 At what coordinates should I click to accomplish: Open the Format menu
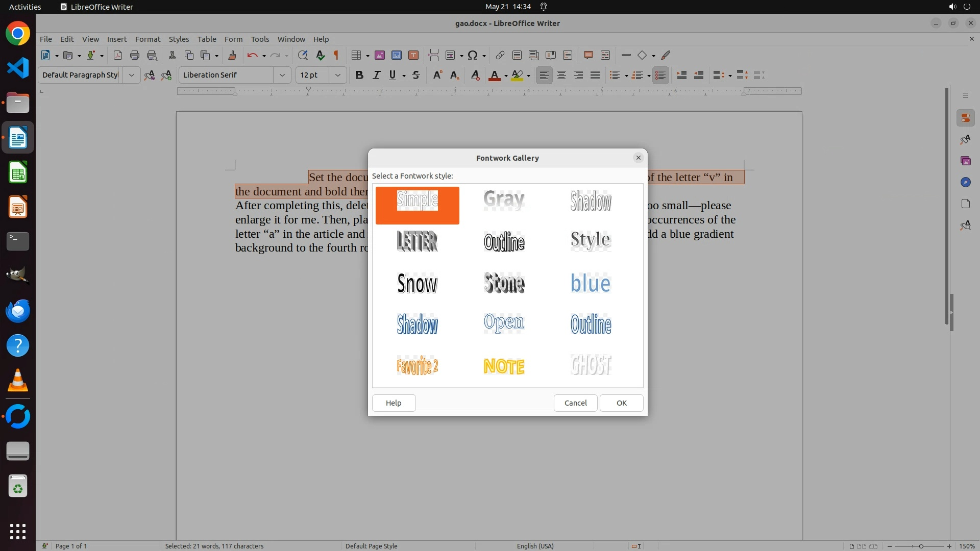pyautogui.click(x=148, y=39)
